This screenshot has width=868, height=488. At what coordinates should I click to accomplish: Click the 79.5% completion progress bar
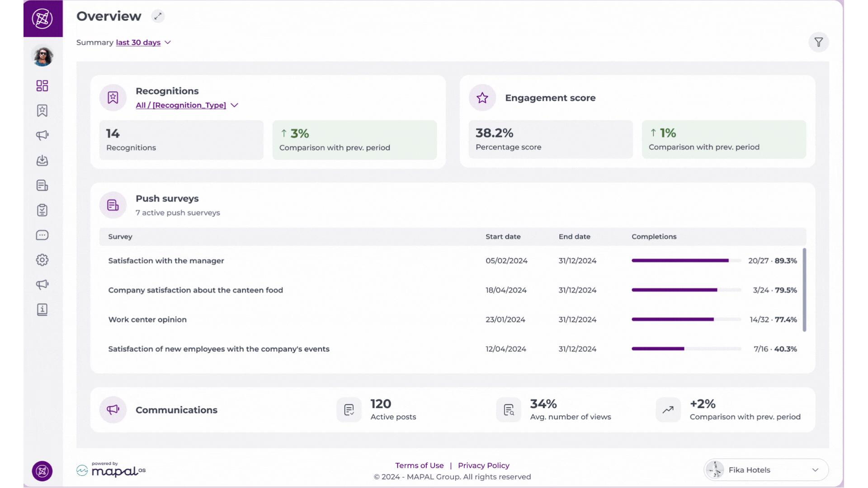686,290
